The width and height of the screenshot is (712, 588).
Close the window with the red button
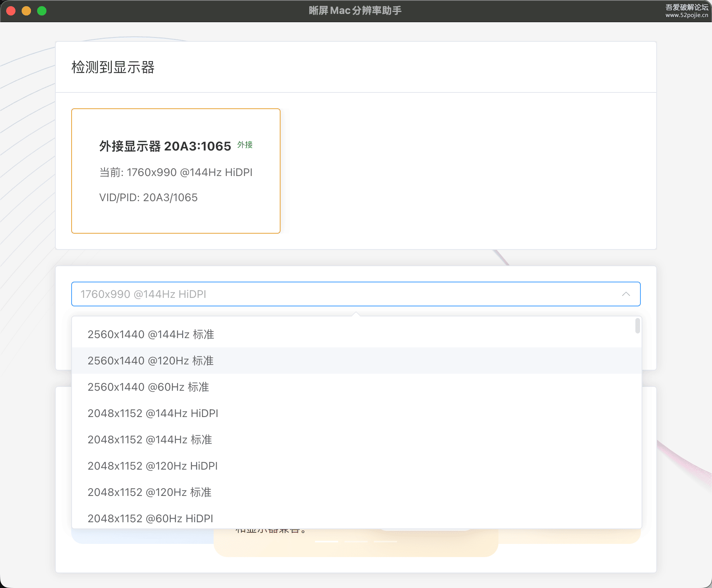click(x=11, y=11)
